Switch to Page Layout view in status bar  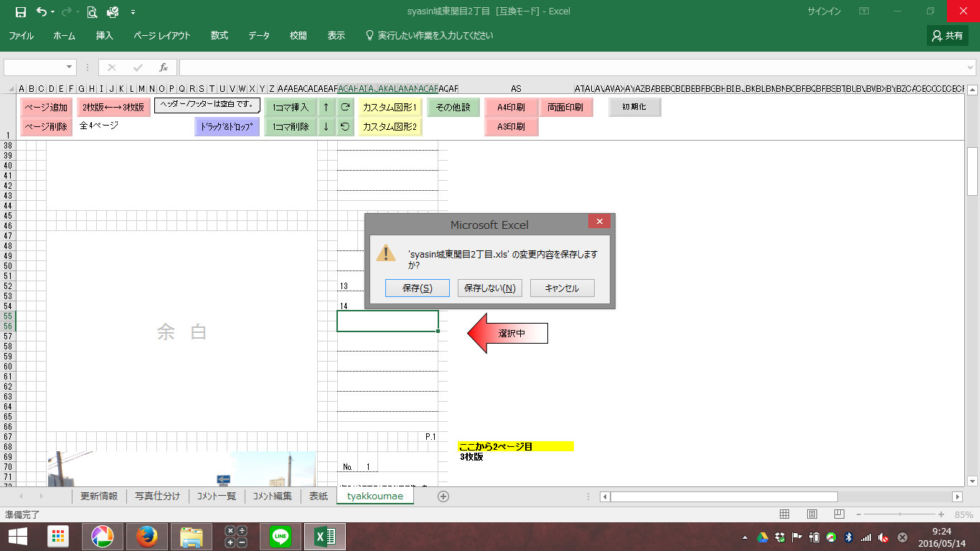(812, 514)
